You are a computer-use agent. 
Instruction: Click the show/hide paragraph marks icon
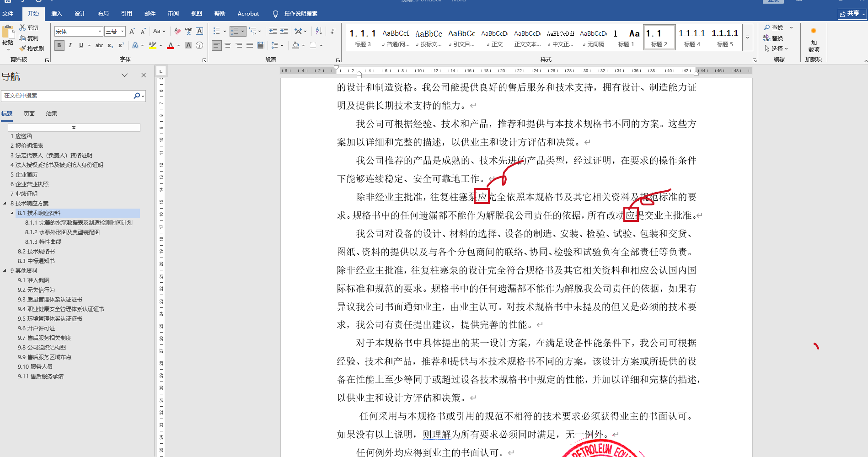point(333,31)
